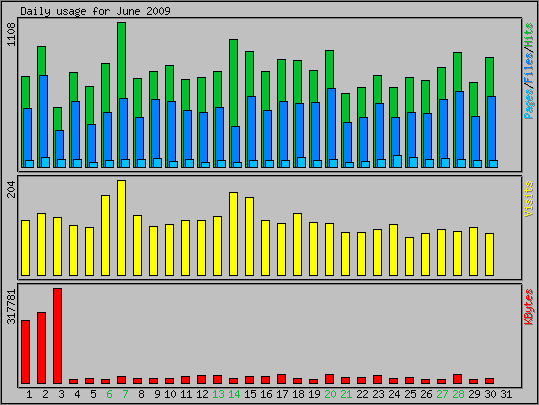The width and height of the screenshot is (539, 405).
Task: Select the green hits bar for day 14
Action: (233, 83)
